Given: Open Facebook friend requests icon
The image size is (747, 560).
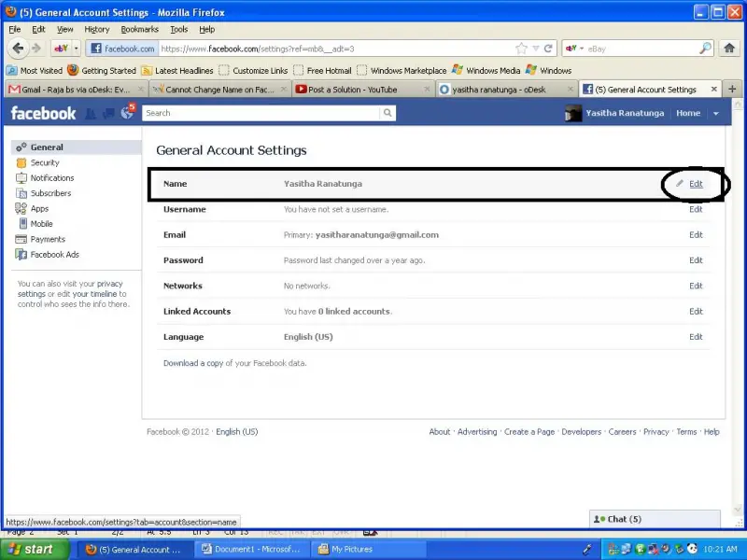Looking at the screenshot, I should click(91, 113).
